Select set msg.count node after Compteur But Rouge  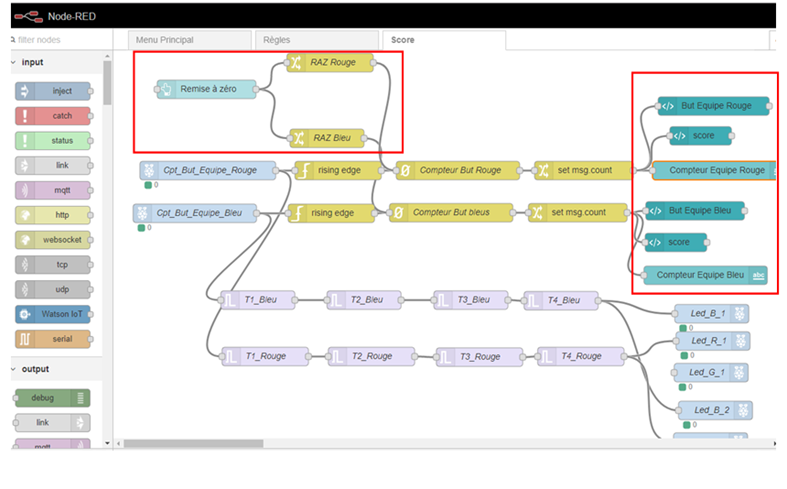584,170
